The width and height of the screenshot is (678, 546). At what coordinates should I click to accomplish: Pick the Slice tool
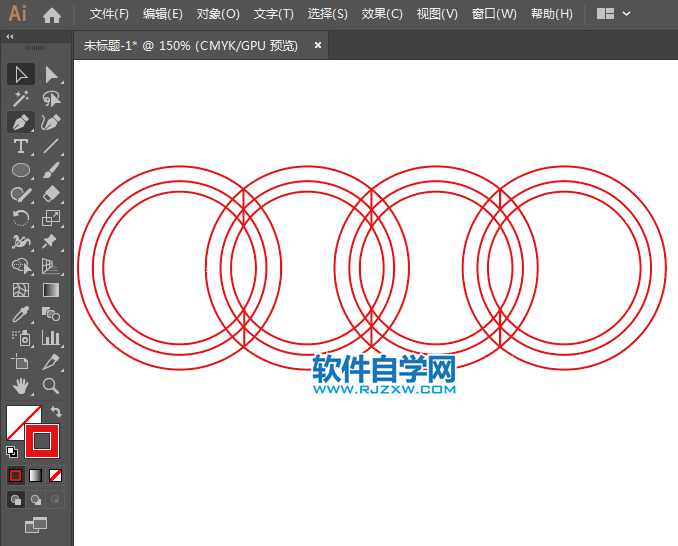coord(51,362)
